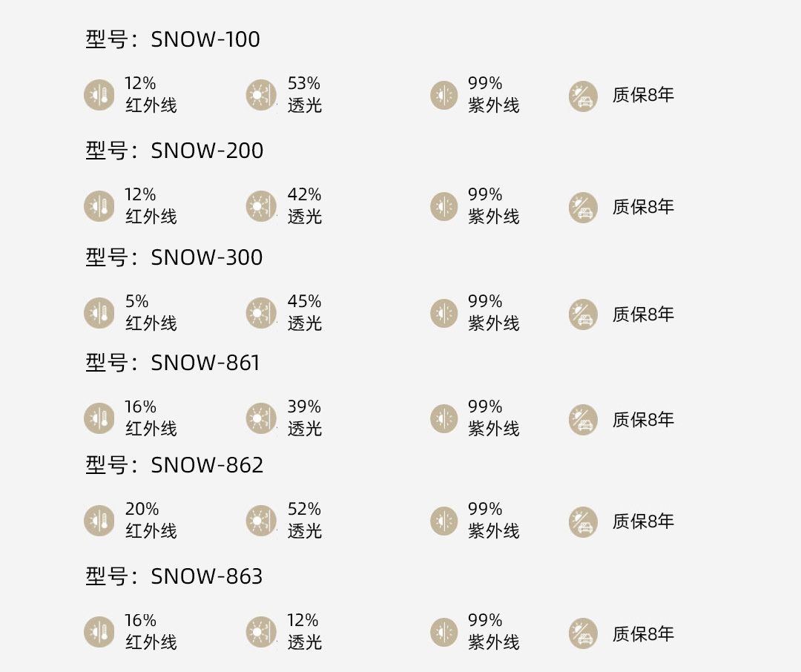The width and height of the screenshot is (801, 672).
Task: Select the SNOW-300 model heading
Action: [x=174, y=257]
